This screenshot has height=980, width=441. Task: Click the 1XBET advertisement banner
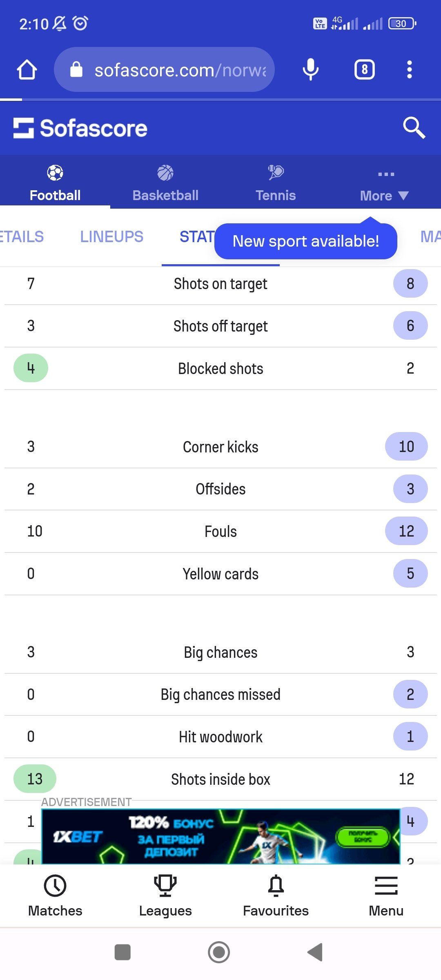[x=220, y=836]
